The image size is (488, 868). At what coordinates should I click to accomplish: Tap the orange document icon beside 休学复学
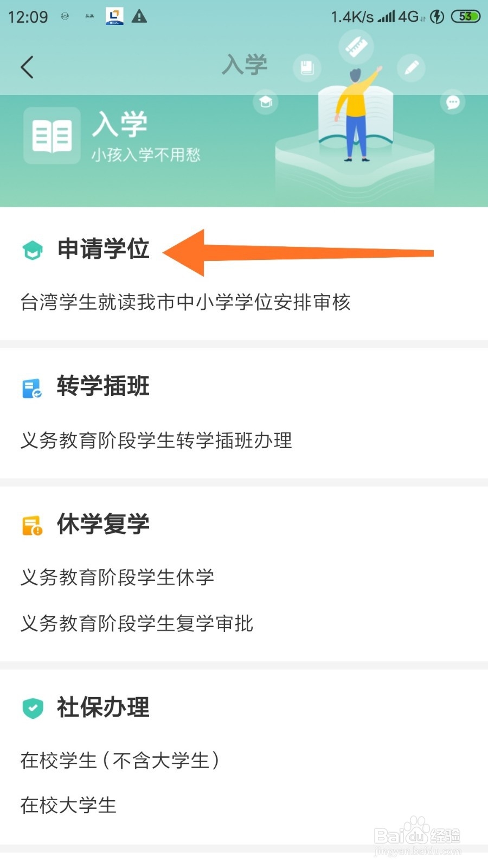pyautogui.click(x=32, y=526)
